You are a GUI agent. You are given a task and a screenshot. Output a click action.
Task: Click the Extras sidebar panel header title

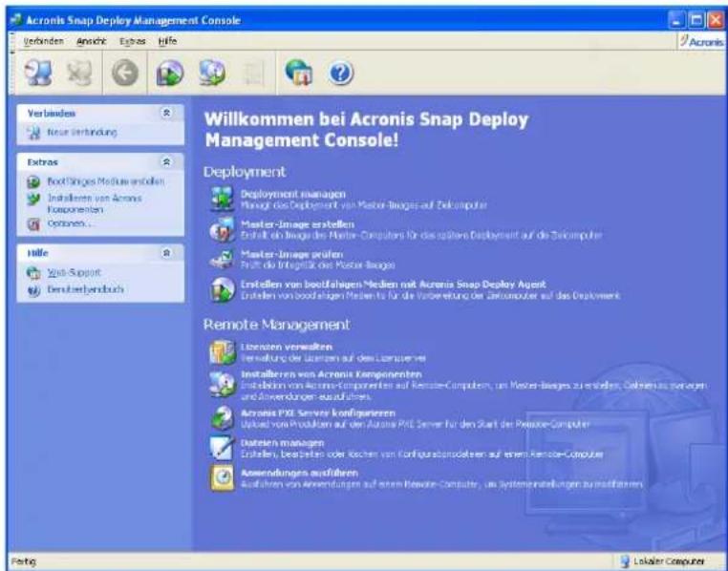pos(42,162)
